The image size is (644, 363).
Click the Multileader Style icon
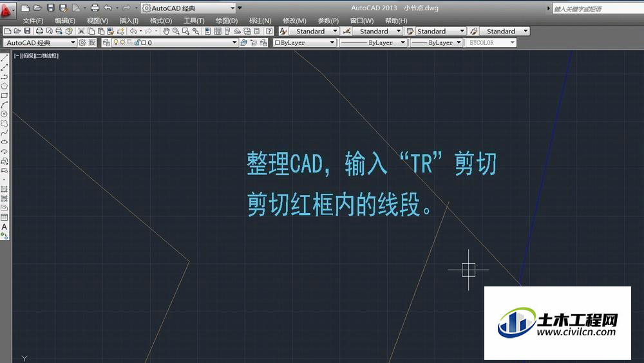[473, 31]
